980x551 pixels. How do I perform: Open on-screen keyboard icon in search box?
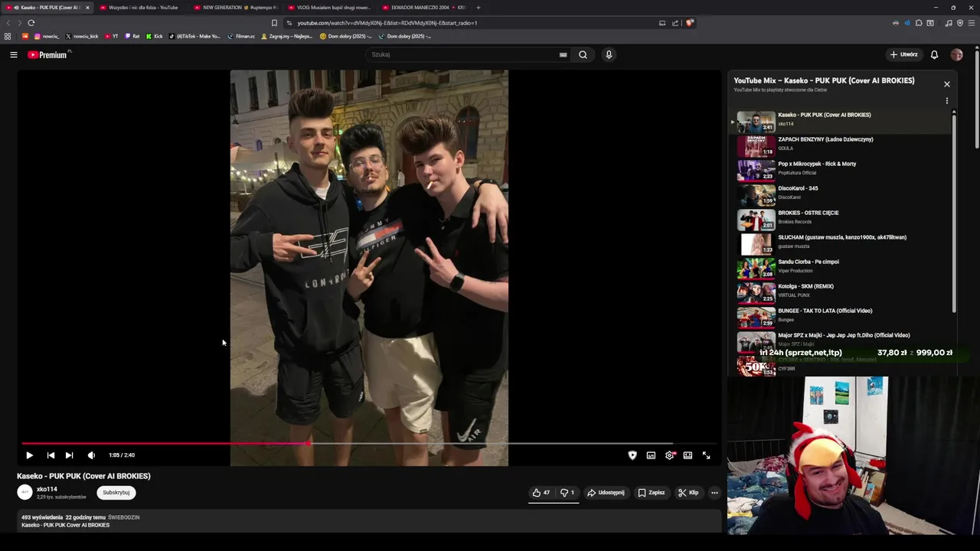563,54
